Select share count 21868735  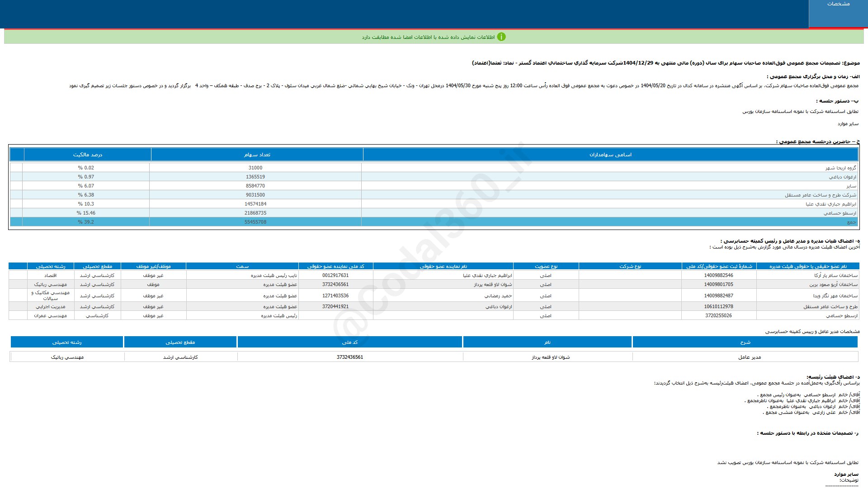tap(255, 213)
